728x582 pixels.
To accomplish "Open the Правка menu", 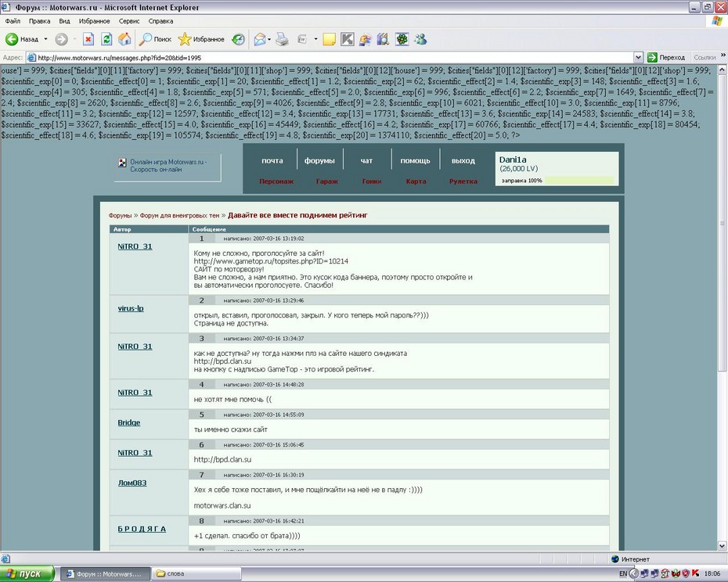I will coord(39,21).
